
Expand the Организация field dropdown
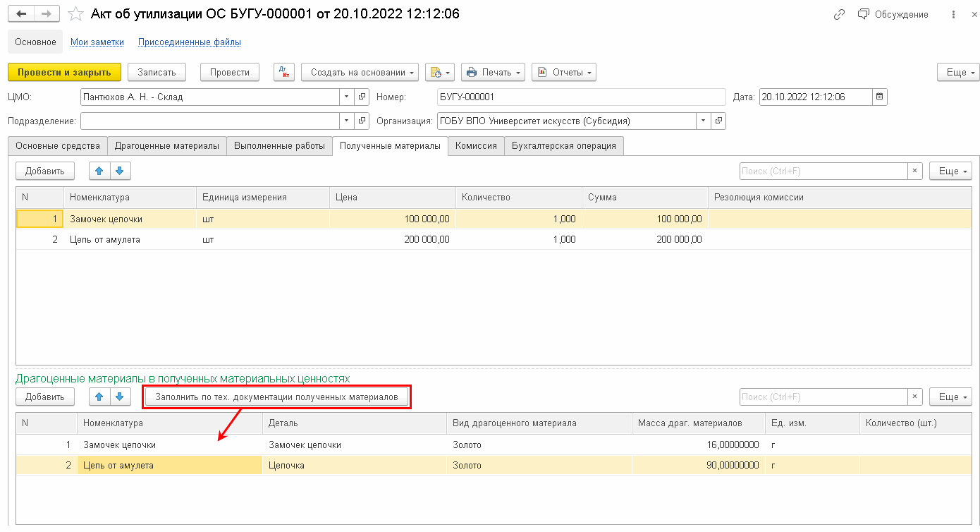click(x=703, y=121)
